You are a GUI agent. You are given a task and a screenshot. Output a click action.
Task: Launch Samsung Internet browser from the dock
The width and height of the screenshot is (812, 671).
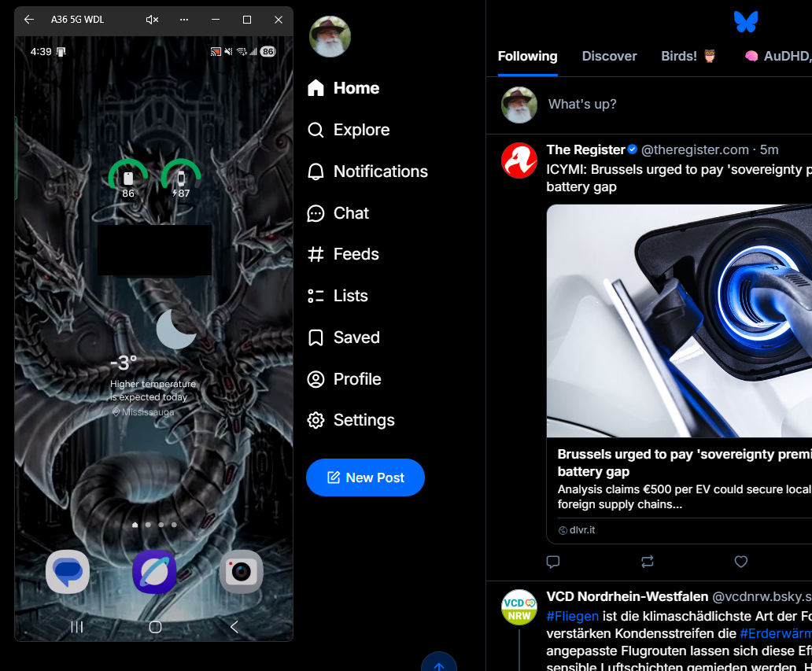point(154,571)
